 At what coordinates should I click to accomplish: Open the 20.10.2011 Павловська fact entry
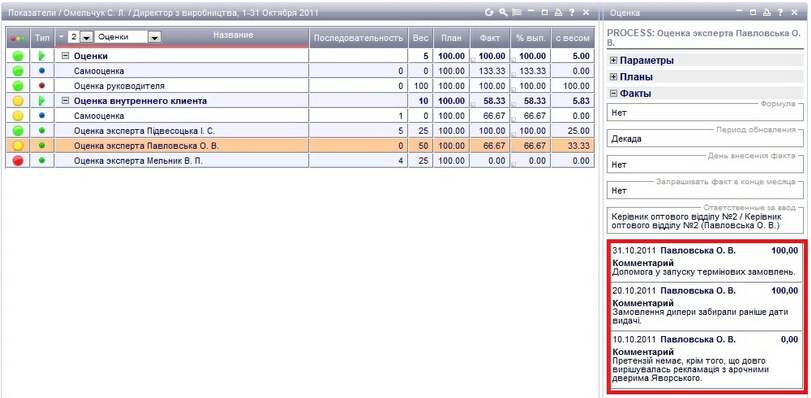(x=705, y=306)
